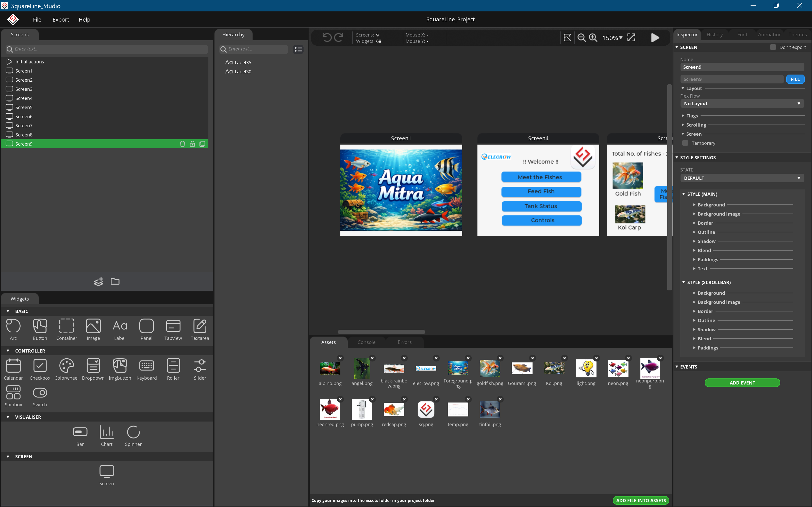Delete Screen9 with trash icon
This screenshot has height=507, width=812.
182,144
